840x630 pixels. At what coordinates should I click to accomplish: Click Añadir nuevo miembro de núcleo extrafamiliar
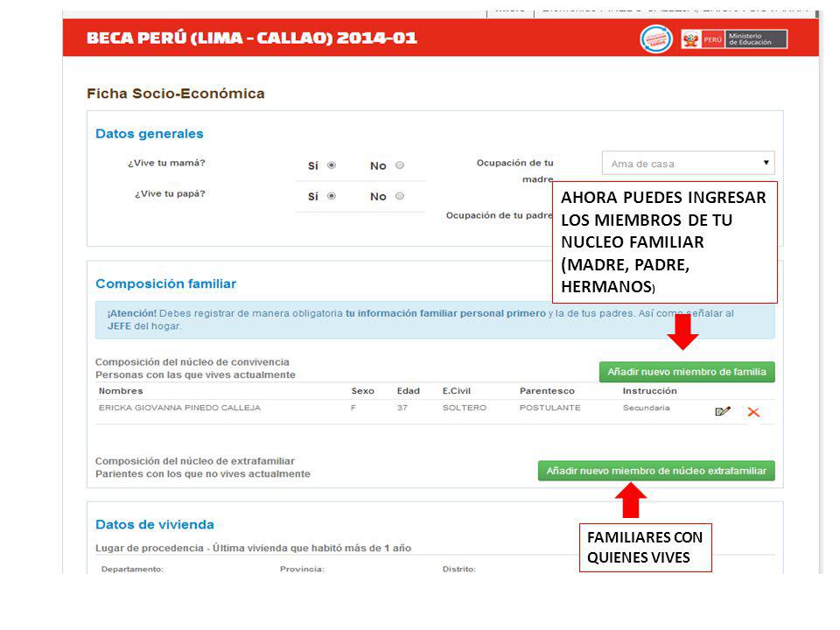pyautogui.click(x=656, y=471)
